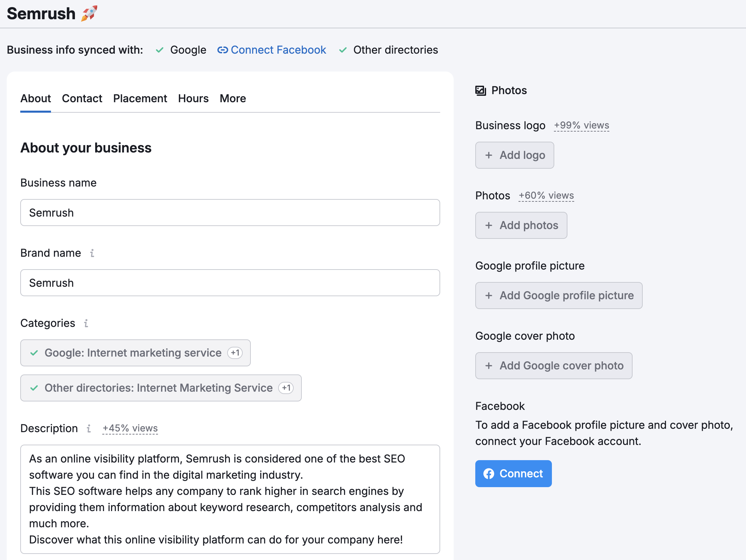The height and width of the screenshot is (560, 746).
Task: Add a Google cover photo
Action: (554, 366)
